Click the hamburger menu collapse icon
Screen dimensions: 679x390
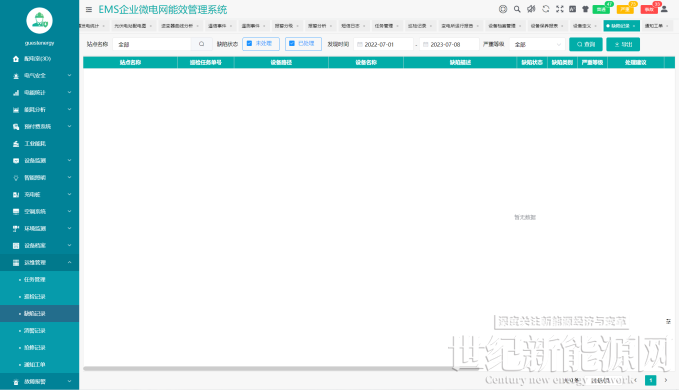(x=89, y=10)
